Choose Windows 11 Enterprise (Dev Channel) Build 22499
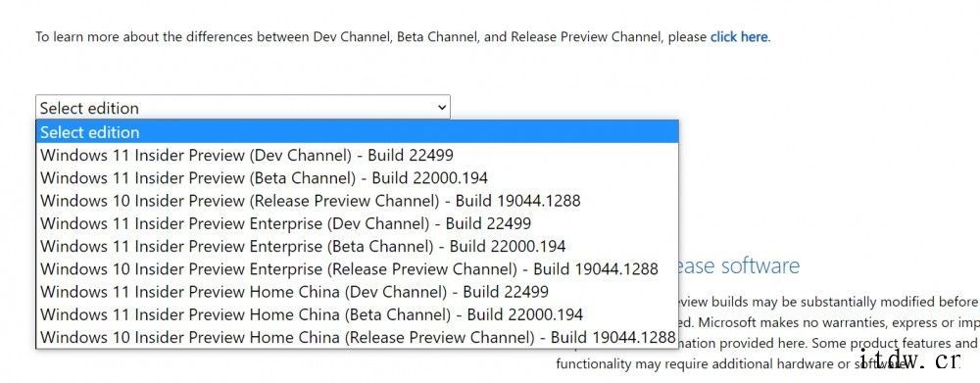This screenshot has width=980, height=383. pyautogui.click(x=358, y=223)
